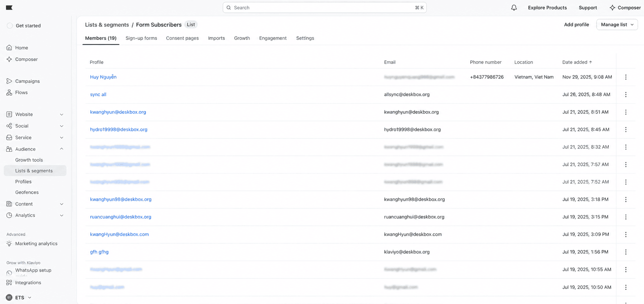Open Geofences in sidebar
The image size is (644, 304).
pyautogui.click(x=27, y=192)
